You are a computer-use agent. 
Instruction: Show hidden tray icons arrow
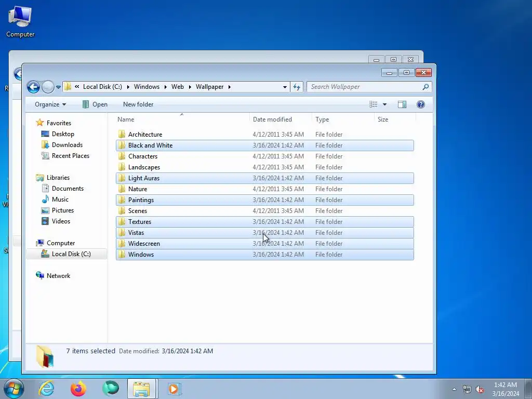[x=454, y=389]
